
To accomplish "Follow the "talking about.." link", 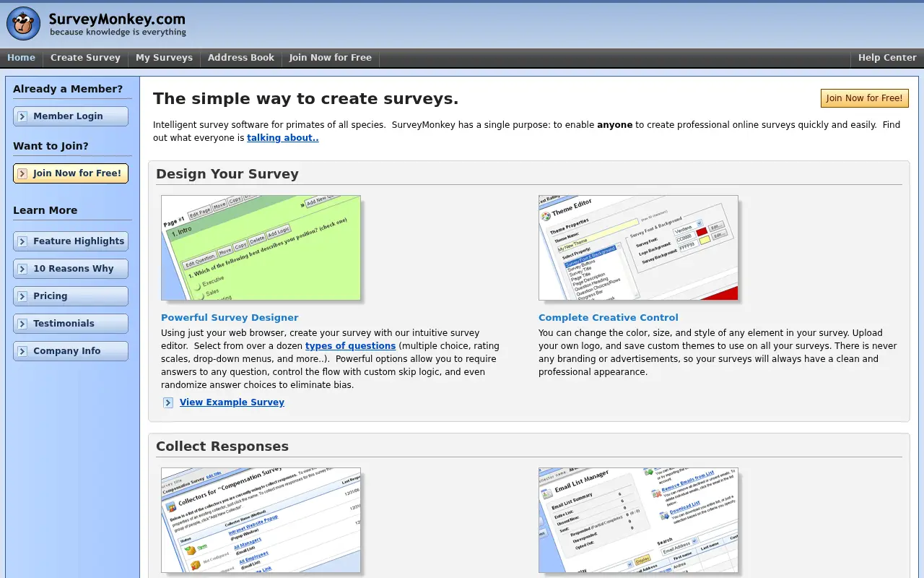I will [x=283, y=138].
